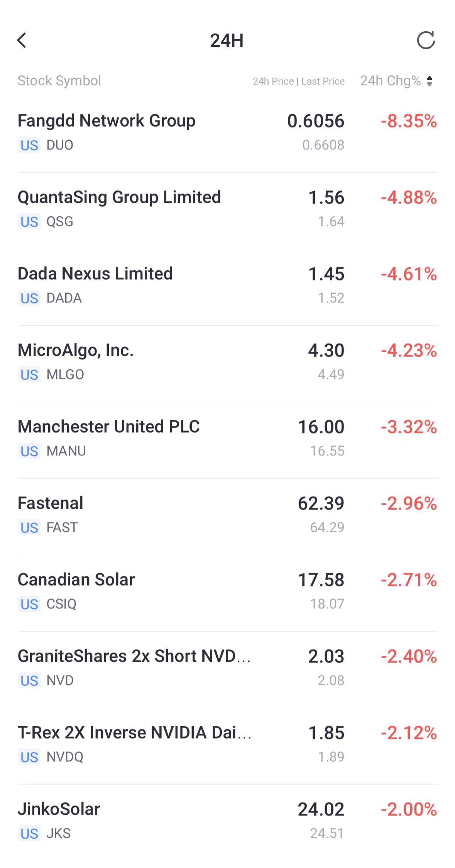The width and height of the screenshot is (455, 868).
Task: Refresh the 24H stock list
Action: [x=426, y=40]
